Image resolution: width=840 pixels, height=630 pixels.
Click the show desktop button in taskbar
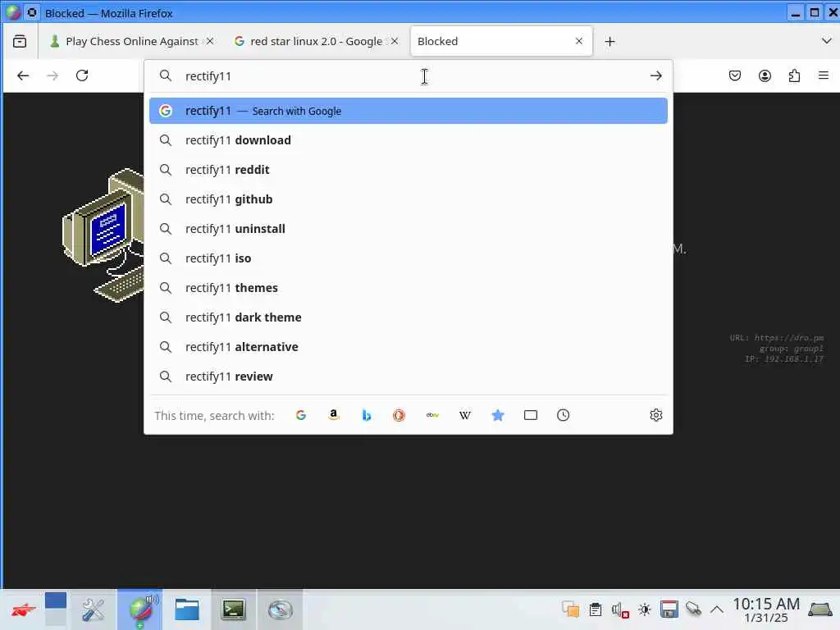820,610
